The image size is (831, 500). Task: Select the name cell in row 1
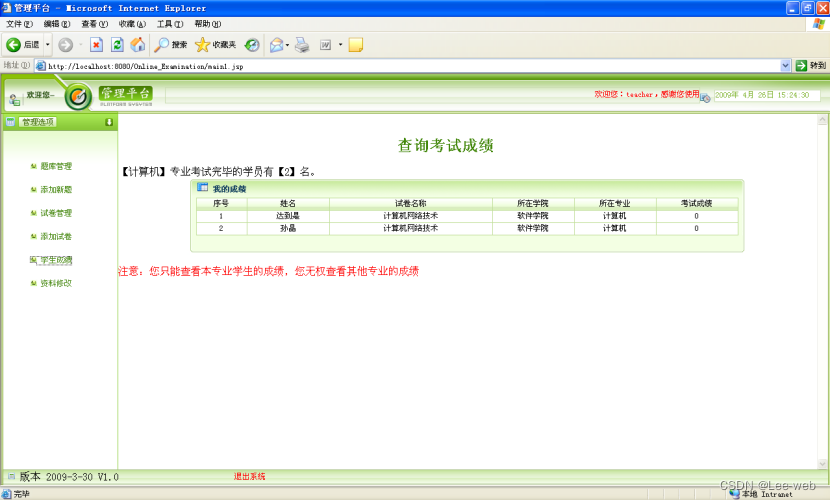click(x=288, y=216)
